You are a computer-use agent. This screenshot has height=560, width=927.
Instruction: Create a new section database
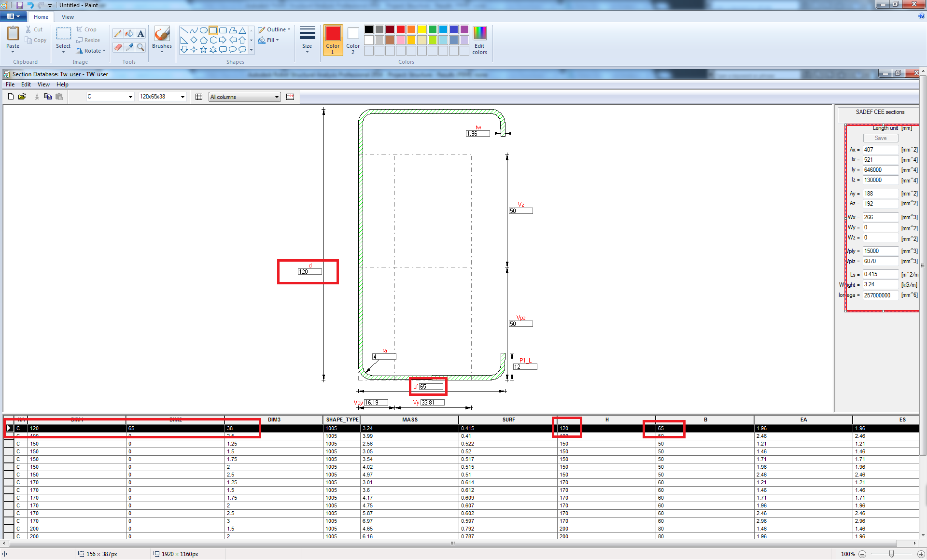[10, 97]
